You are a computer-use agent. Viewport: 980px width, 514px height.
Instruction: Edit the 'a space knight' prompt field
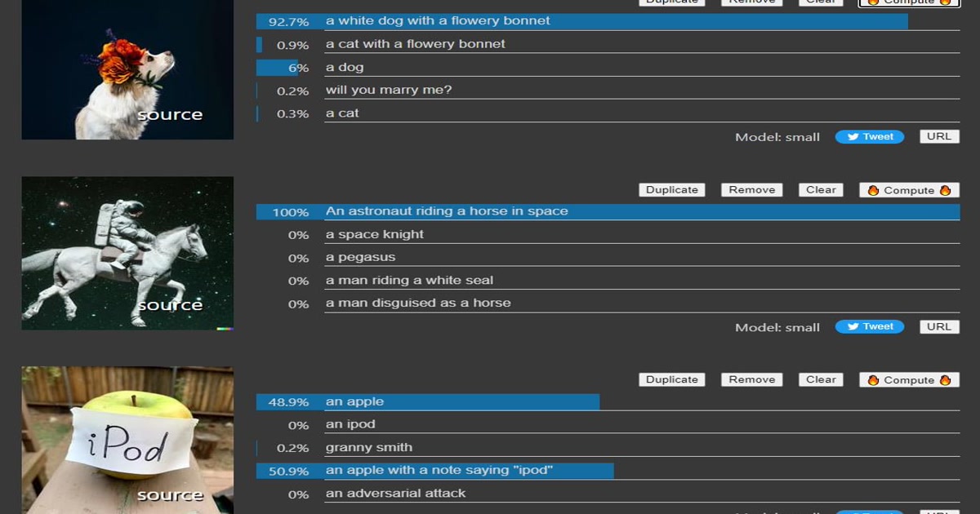click(x=642, y=235)
